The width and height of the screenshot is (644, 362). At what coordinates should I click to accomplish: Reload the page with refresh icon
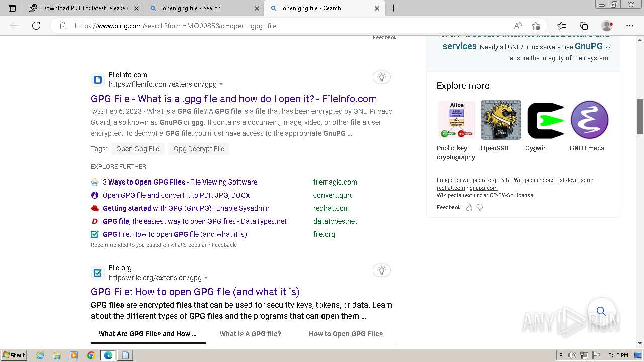tap(36, 26)
